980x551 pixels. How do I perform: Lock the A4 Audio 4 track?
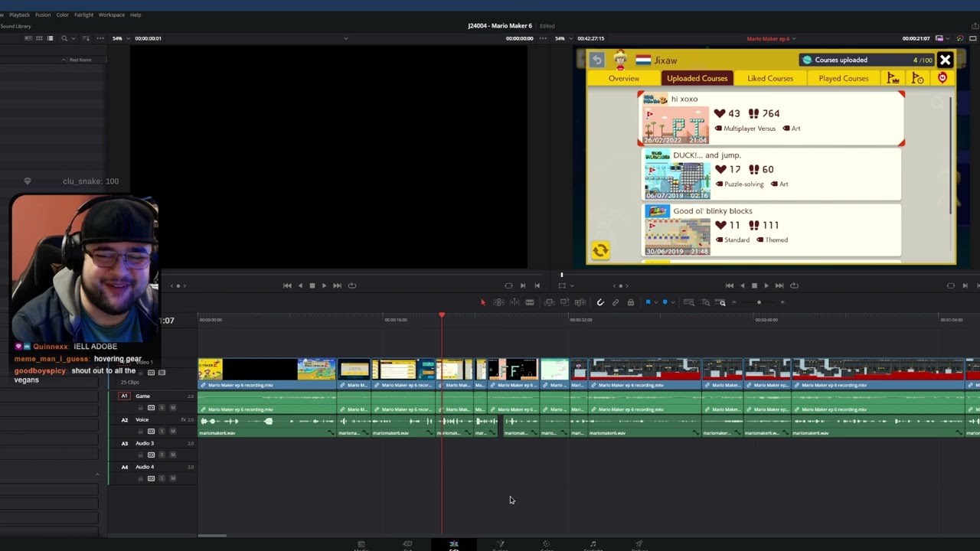142,478
